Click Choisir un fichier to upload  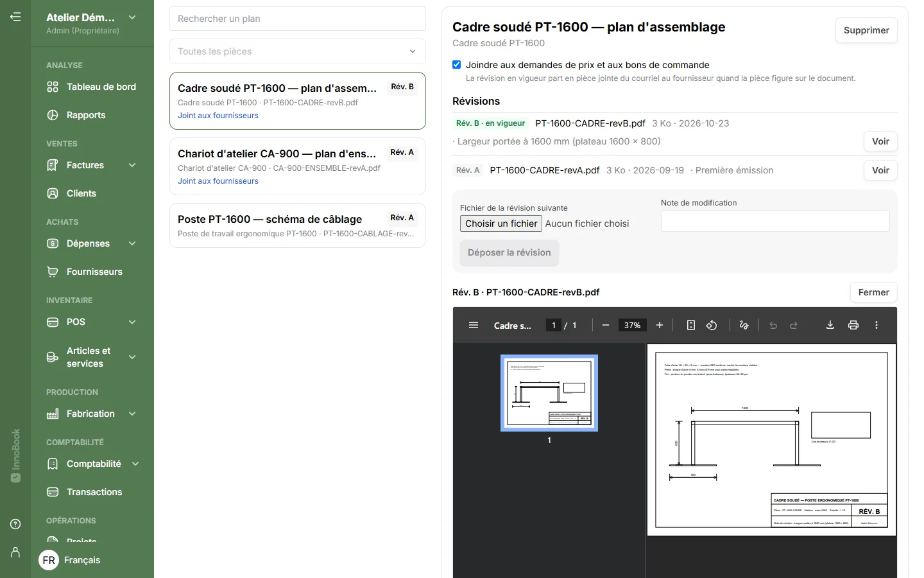pyautogui.click(x=501, y=223)
